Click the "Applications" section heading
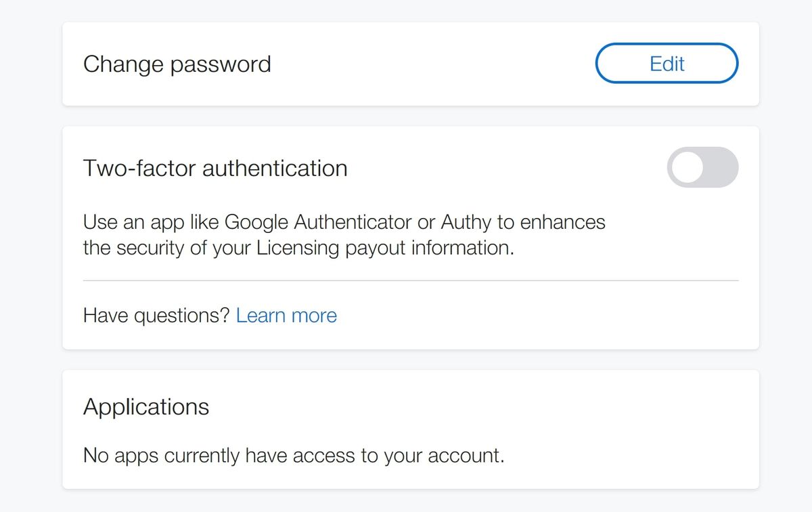Screen dimensions: 812x512 tap(146, 407)
